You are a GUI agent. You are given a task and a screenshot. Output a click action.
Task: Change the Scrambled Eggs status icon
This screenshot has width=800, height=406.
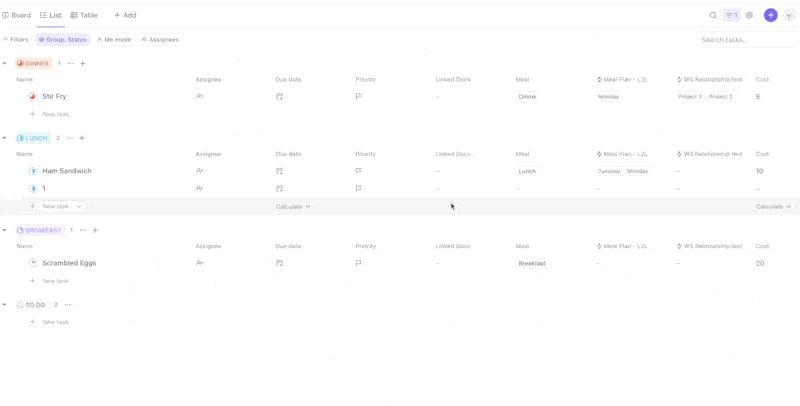pos(32,263)
